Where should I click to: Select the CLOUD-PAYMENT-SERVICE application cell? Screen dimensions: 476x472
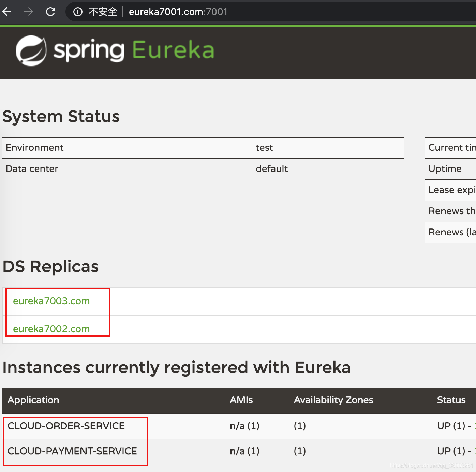pos(72,451)
